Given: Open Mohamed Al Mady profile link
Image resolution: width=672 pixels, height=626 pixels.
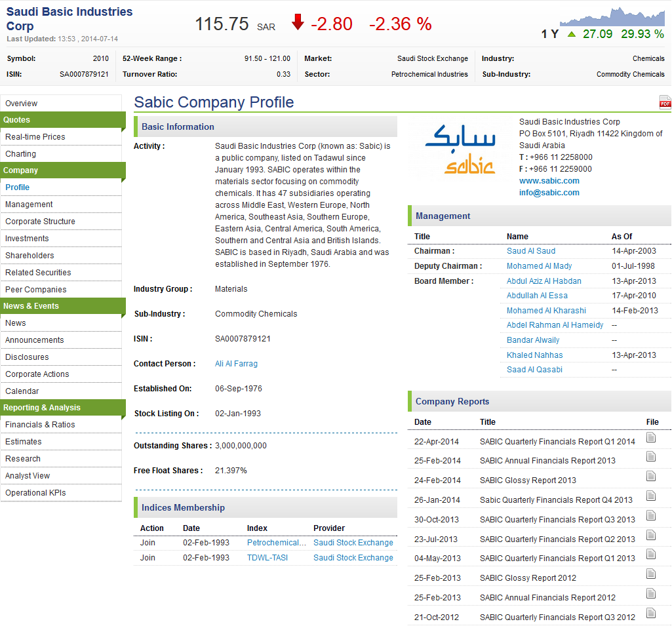Looking at the screenshot, I should point(539,266).
